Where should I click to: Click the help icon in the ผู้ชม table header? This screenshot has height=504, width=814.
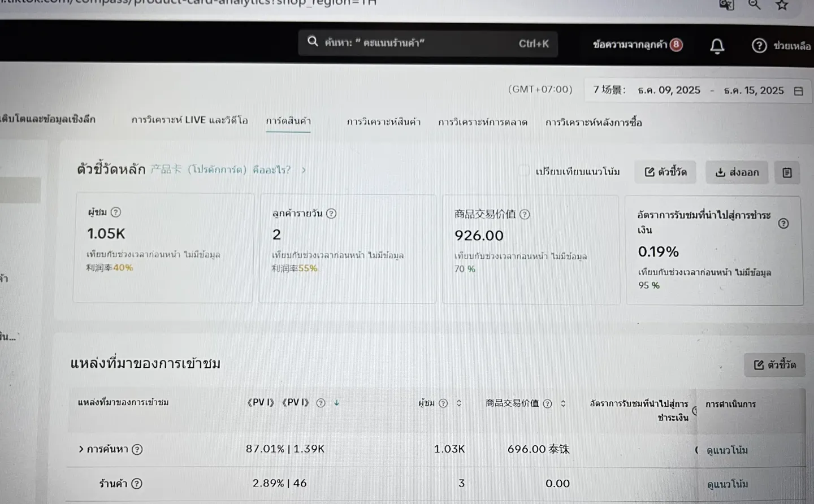443,403
